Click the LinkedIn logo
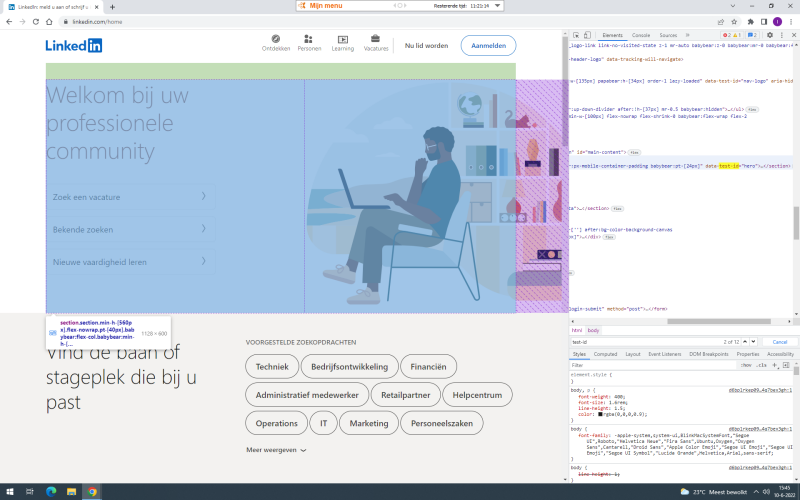Viewport: 800px width, 500px height. pyautogui.click(x=74, y=45)
